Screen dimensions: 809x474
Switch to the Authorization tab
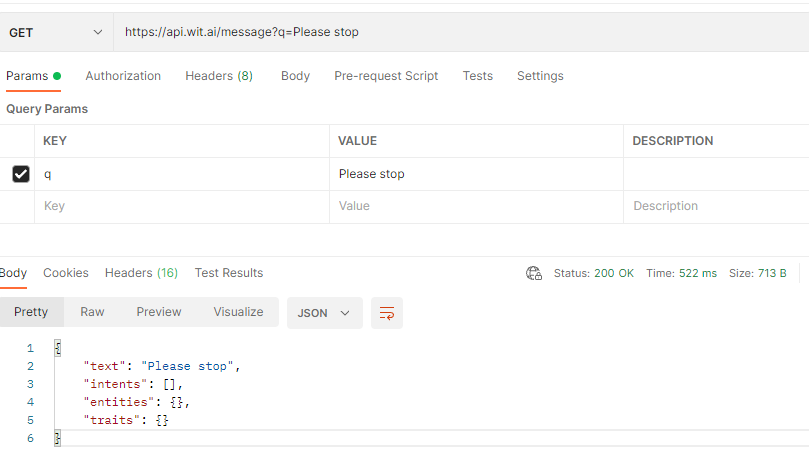[123, 76]
